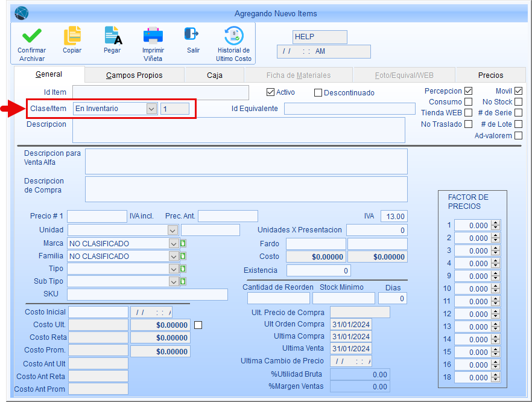Open the Campos Propios tab

(135, 75)
